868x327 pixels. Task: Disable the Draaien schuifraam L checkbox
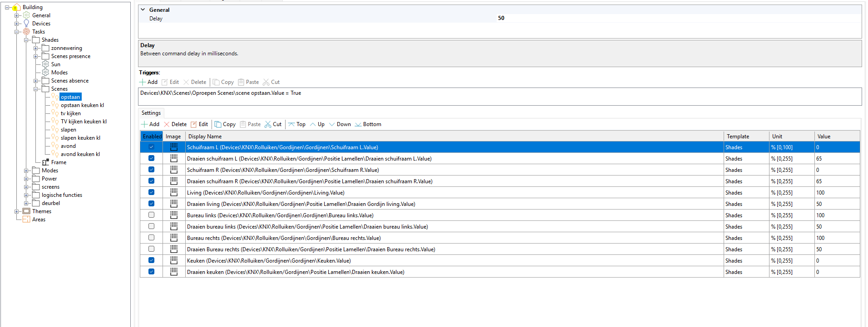151,158
